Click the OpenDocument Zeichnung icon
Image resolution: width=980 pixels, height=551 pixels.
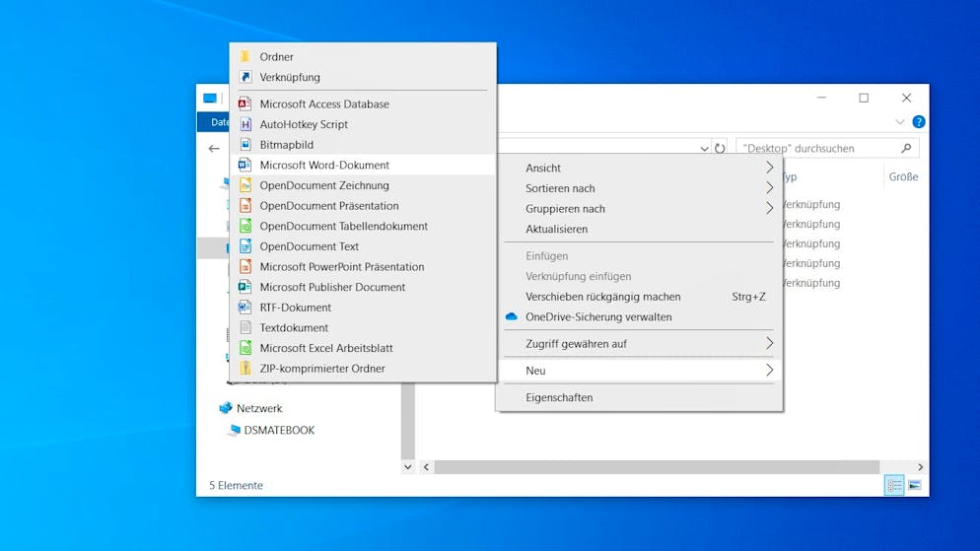tap(245, 185)
